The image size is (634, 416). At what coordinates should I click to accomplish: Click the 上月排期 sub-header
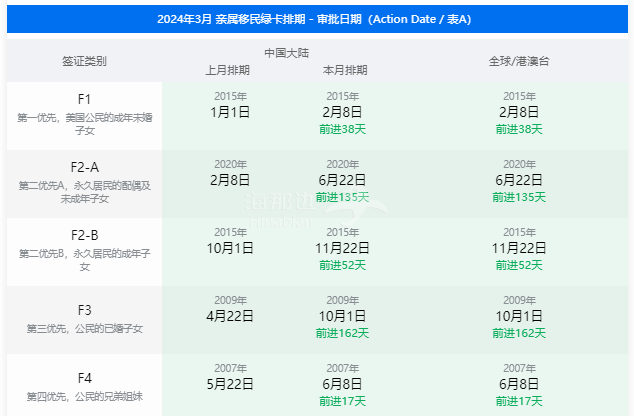click(x=228, y=71)
